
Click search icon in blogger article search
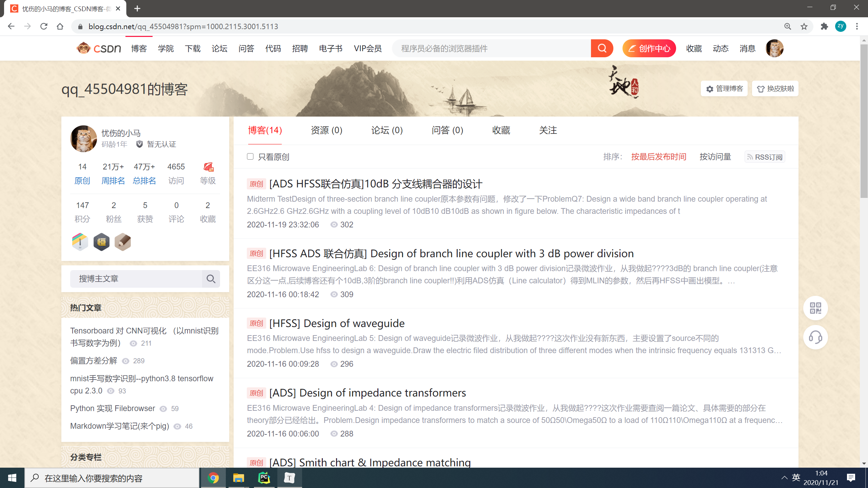(211, 279)
